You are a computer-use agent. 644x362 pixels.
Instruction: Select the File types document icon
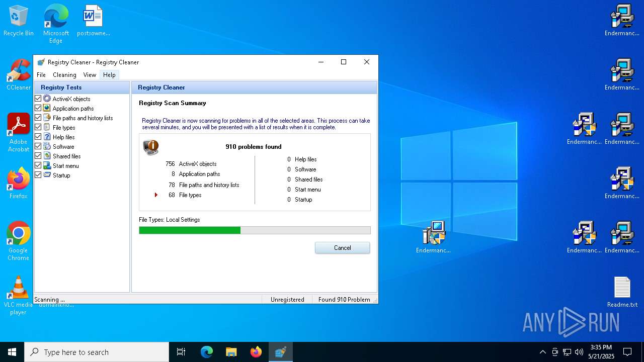(47, 127)
